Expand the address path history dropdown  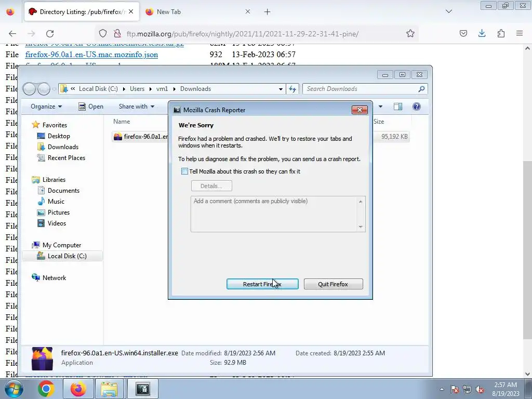coord(281,89)
